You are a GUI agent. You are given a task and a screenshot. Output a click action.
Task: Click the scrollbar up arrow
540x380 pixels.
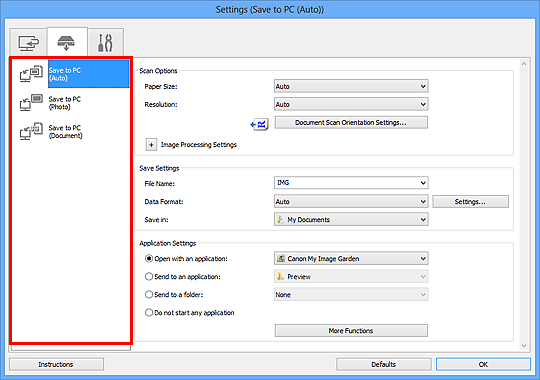coord(524,64)
